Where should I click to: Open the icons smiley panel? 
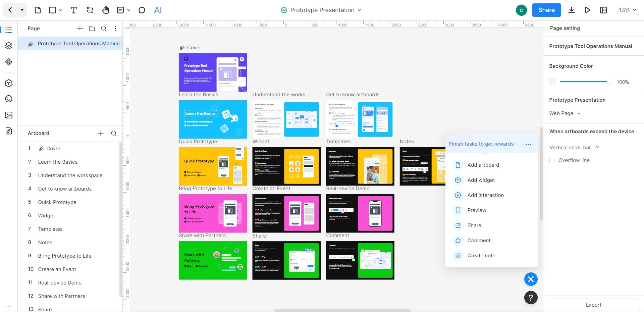(x=9, y=99)
